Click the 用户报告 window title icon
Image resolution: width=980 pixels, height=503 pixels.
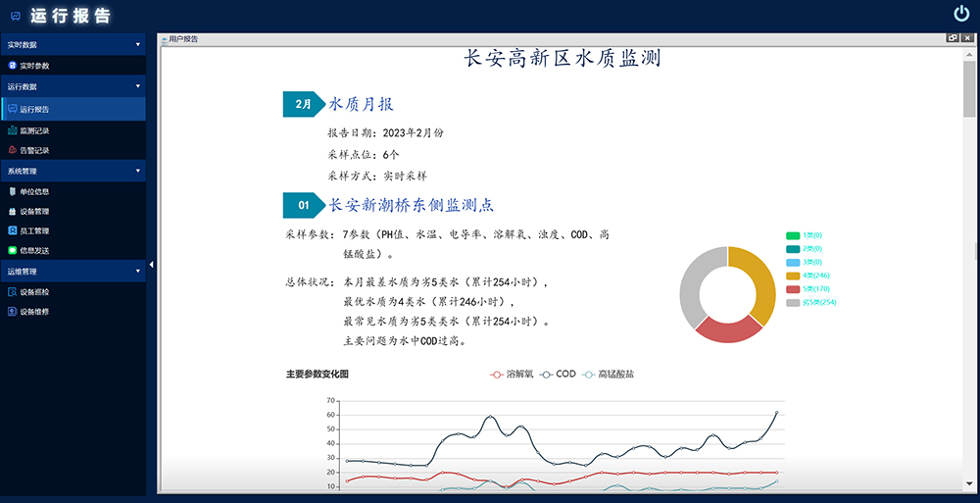[x=165, y=39]
